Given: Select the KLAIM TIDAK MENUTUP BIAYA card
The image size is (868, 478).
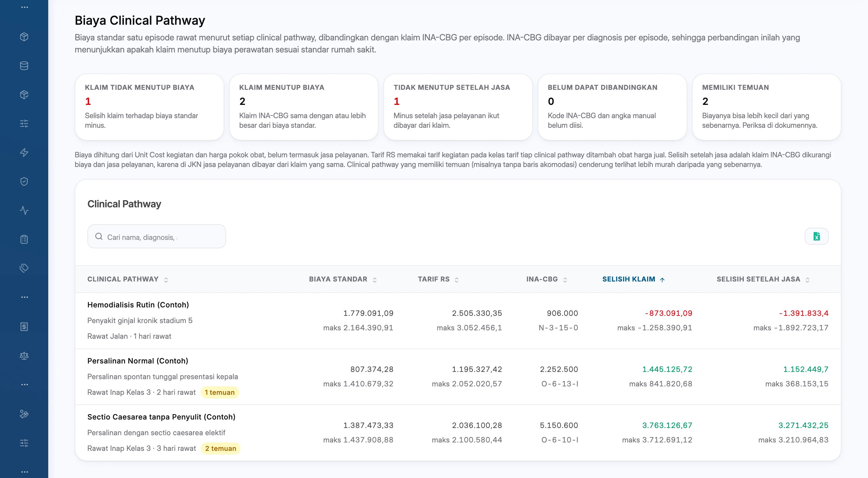Looking at the screenshot, I should tap(149, 107).
